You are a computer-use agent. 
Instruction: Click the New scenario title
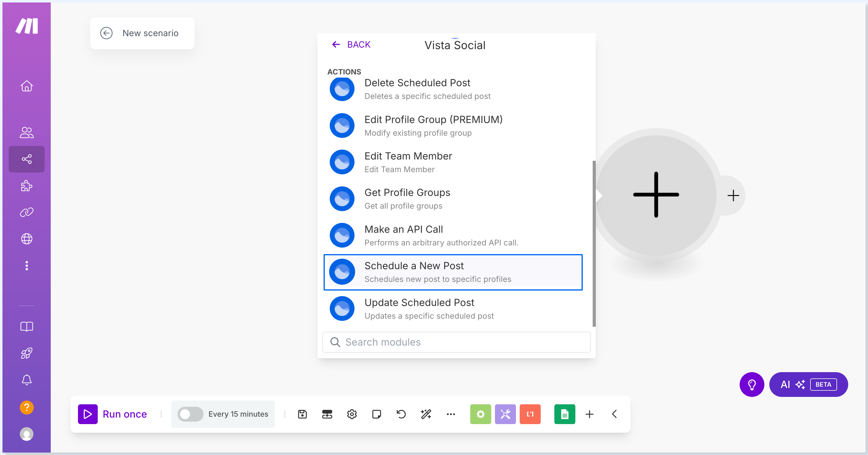click(150, 33)
